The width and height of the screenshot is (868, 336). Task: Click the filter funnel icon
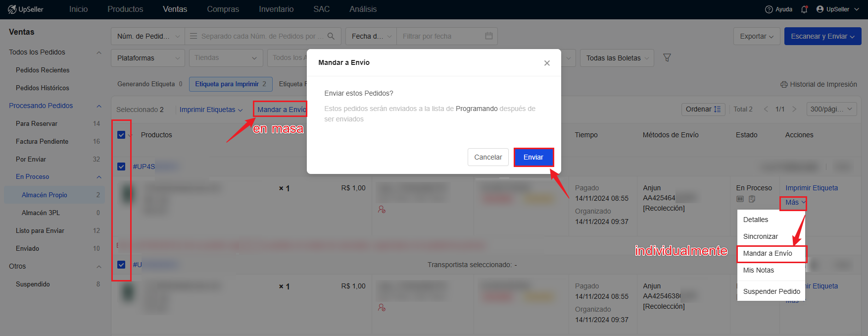click(667, 58)
